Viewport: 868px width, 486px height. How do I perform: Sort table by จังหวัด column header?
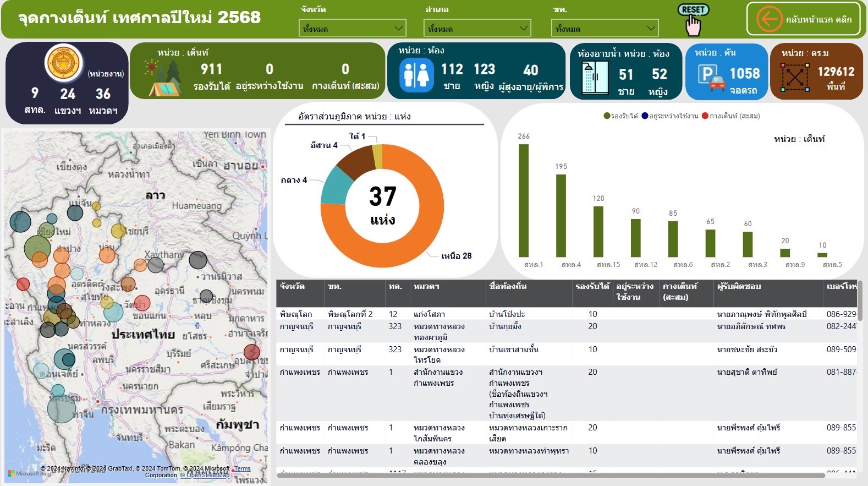tap(292, 287)
